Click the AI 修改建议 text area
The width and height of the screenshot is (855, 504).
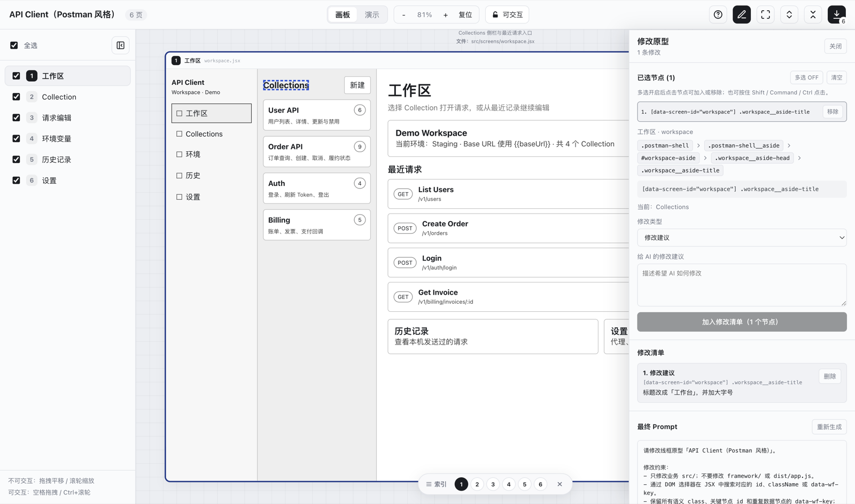pyautogui.click(x=742, y=285)
